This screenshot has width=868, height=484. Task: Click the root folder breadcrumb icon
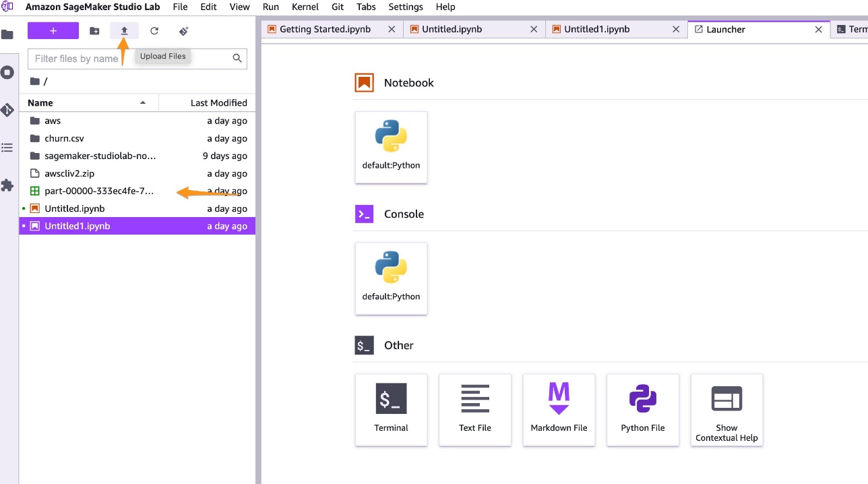pos(35,82)
